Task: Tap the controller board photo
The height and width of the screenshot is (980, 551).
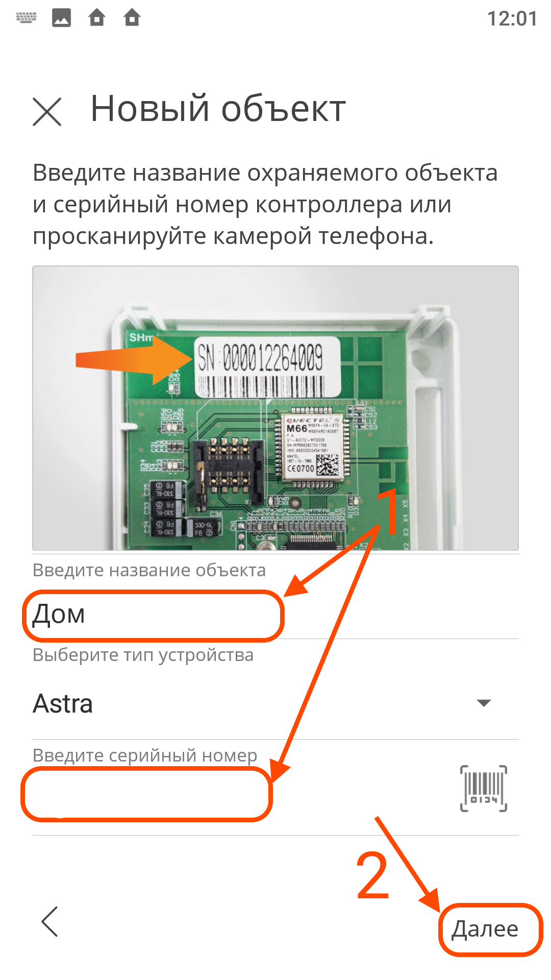Action: [x=275, y=408]
